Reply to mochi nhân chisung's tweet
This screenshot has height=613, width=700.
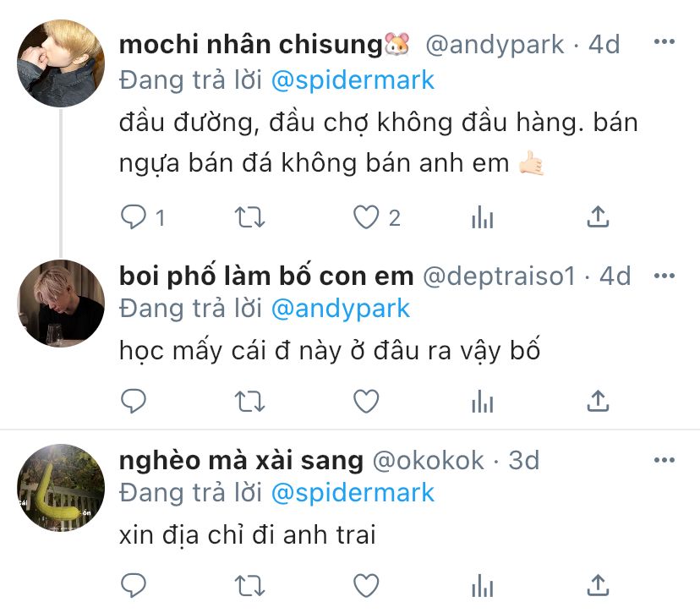click(134, 217)
